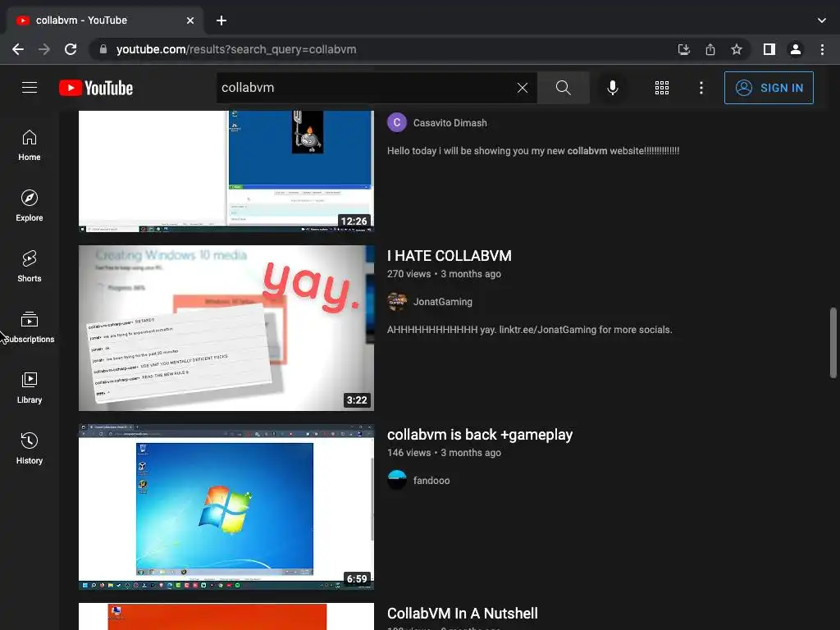Screen dimensions: 840x630
Task: Click Casavito Dimash purple avatar
Action: (x=397, y=123)
